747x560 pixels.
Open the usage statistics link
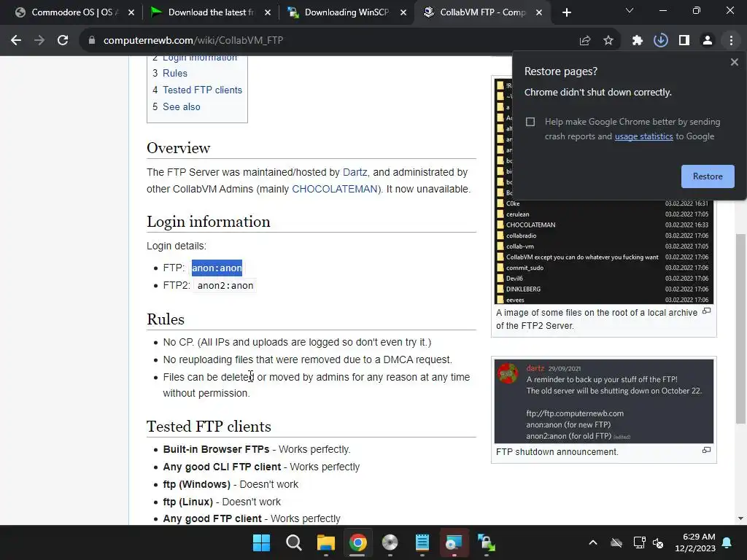(643, 136)
